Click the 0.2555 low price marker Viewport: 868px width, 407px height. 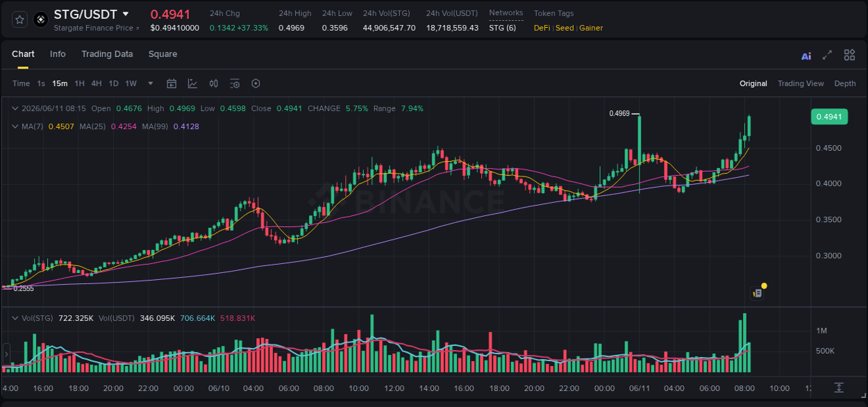tap(24, 288)
